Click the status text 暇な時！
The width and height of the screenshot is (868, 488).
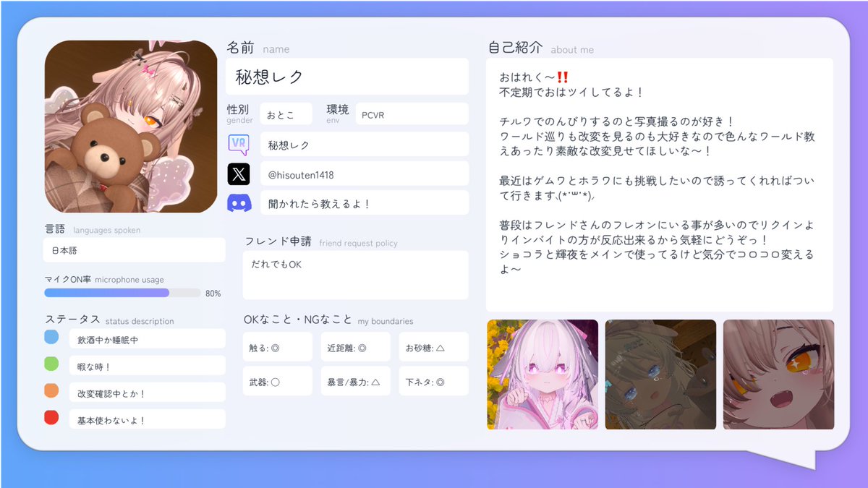(94, 367)
